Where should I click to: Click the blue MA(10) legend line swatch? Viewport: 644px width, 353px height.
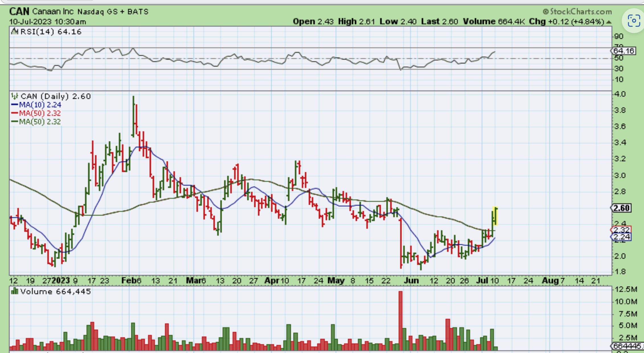15,105
